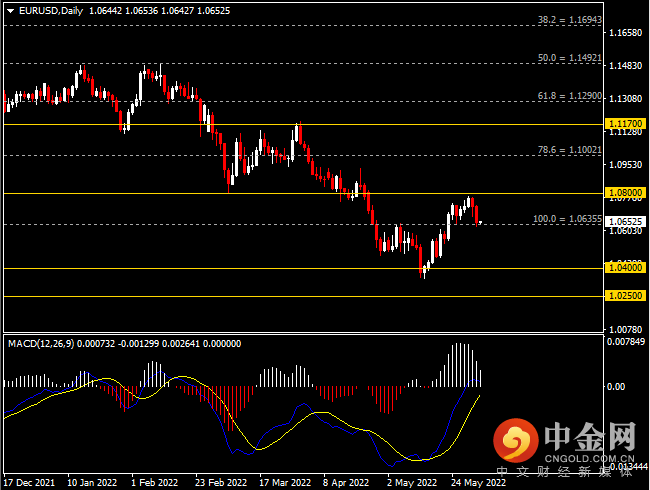Click the 1.02500 yellow price label
650x490 pixels.
click(x=626, y=296)
